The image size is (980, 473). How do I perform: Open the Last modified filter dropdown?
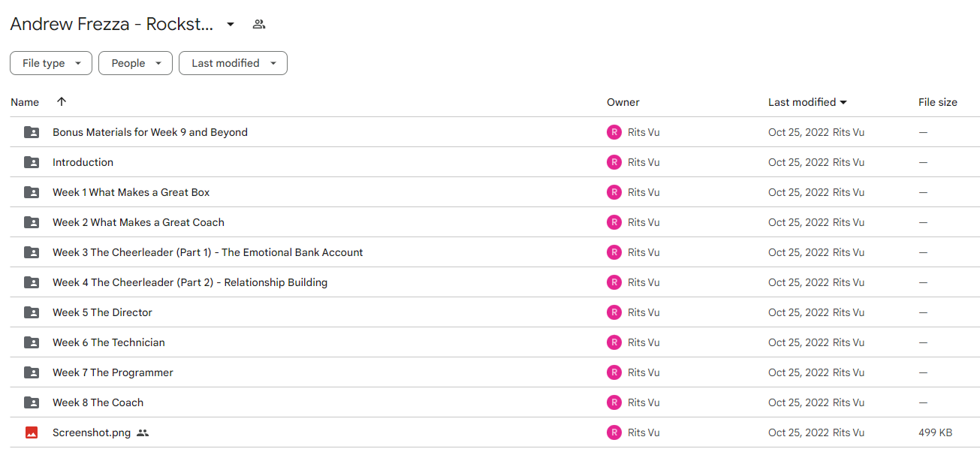233,63
